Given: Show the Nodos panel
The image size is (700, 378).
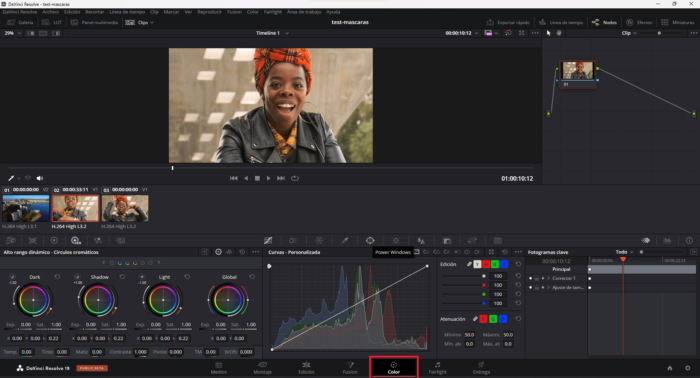Looking at the screenshot, I should click(604, 22).
